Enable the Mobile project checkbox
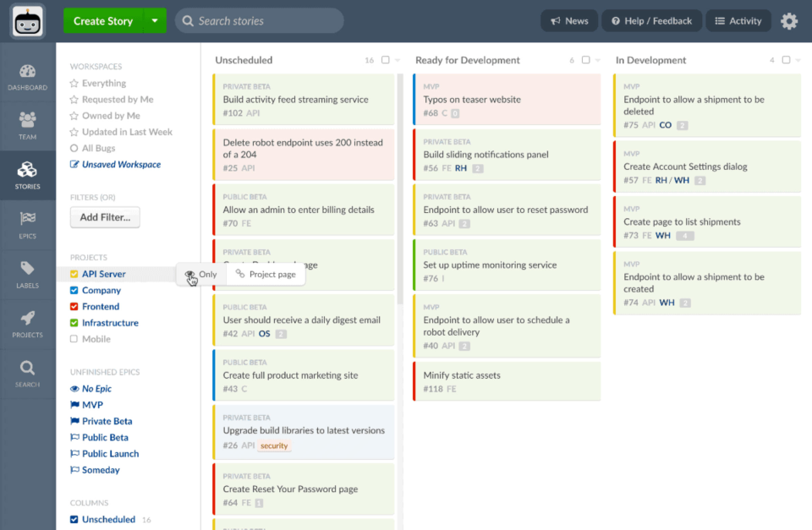 click(x=74, y=339)
